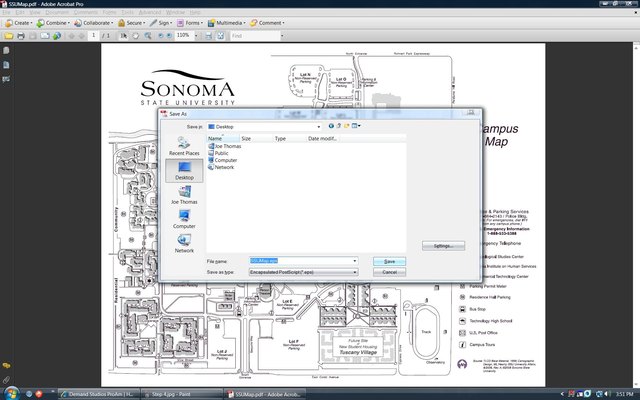Switch to Demand Studios taskbar button

point(99,394)
